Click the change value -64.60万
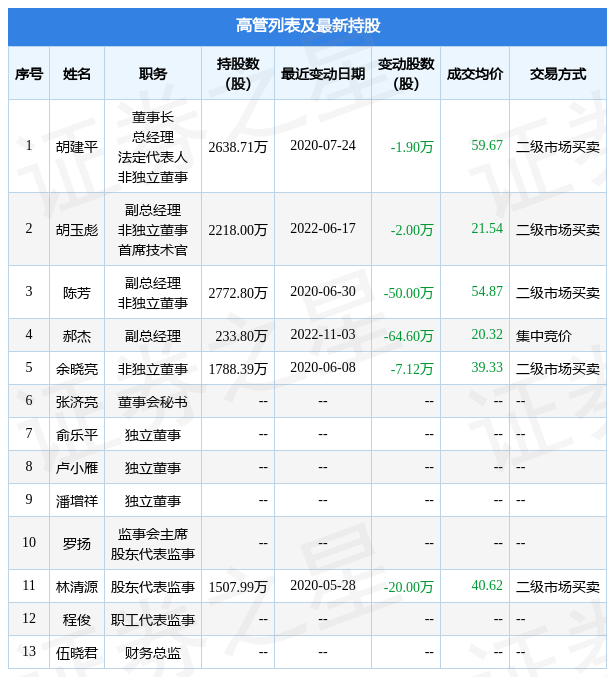The height and width of the screenshot is (677, 607). tap(408, 336)
